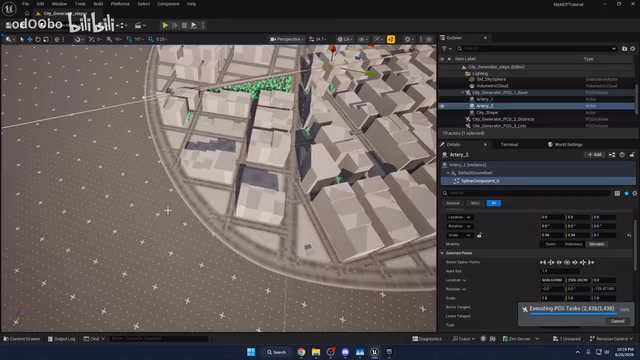Focus the Details search field
Image resolution: width=640 pixels, height=360 pixels.
(x=526, y=193)
